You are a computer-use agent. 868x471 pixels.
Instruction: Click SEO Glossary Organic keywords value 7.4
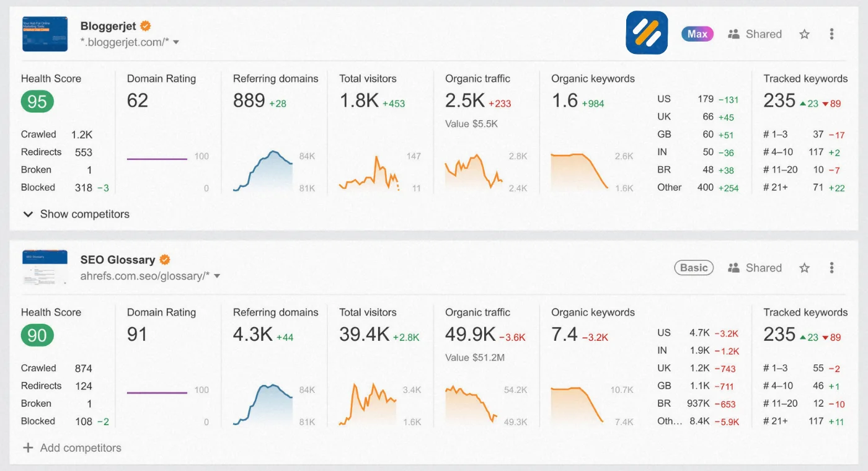click(x=565, y=334)
